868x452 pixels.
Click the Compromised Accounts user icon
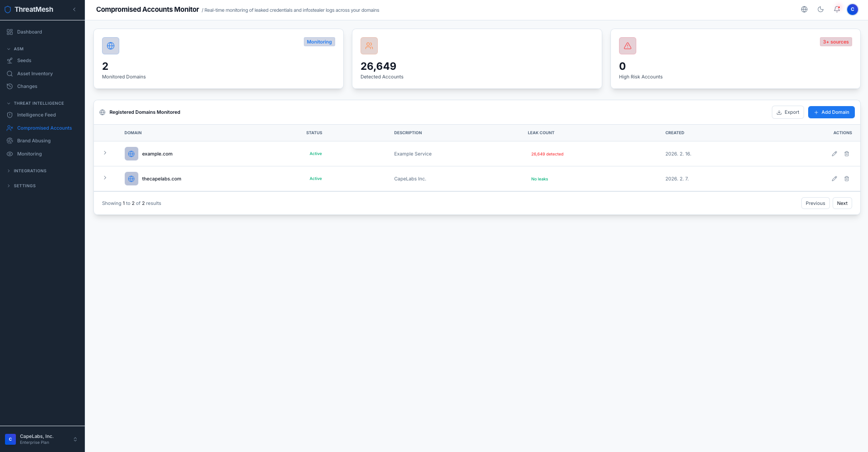10,128
